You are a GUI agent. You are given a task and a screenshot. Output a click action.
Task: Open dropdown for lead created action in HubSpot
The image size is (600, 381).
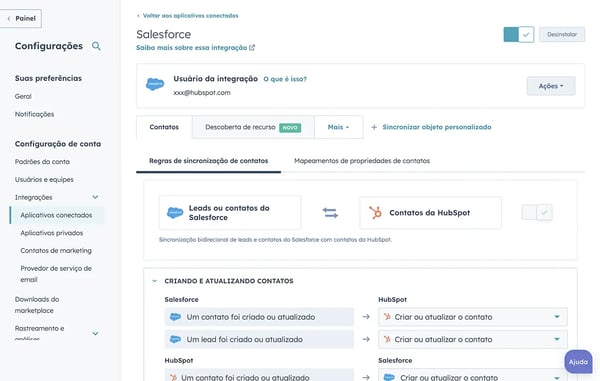[473, 339]
